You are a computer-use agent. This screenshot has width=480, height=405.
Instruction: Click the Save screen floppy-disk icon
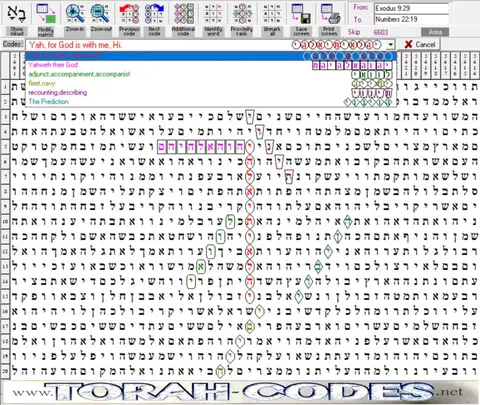point(301,14)
